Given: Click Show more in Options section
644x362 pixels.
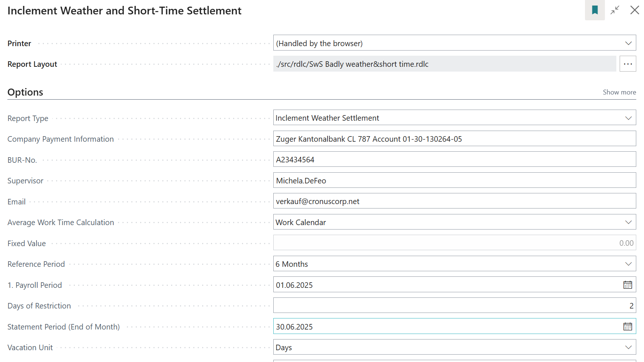Looking at the screenshot, I should pyautogui.click(x=619, y=92).
